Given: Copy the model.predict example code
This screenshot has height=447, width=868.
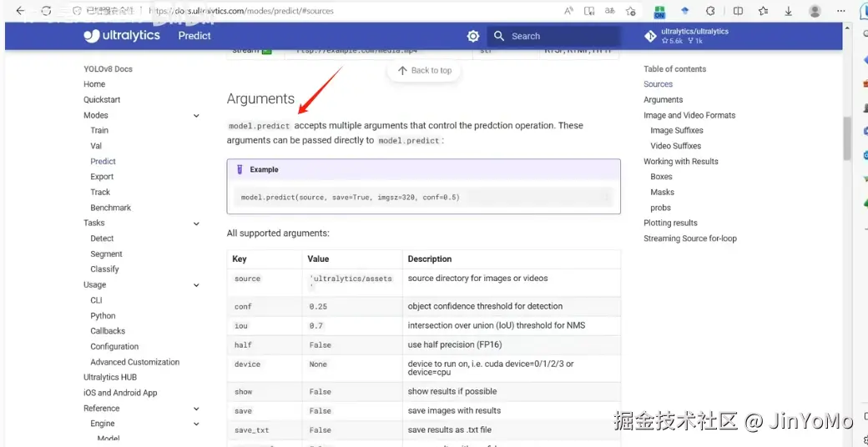Looking at the screenshot, I should pos(606,197).
